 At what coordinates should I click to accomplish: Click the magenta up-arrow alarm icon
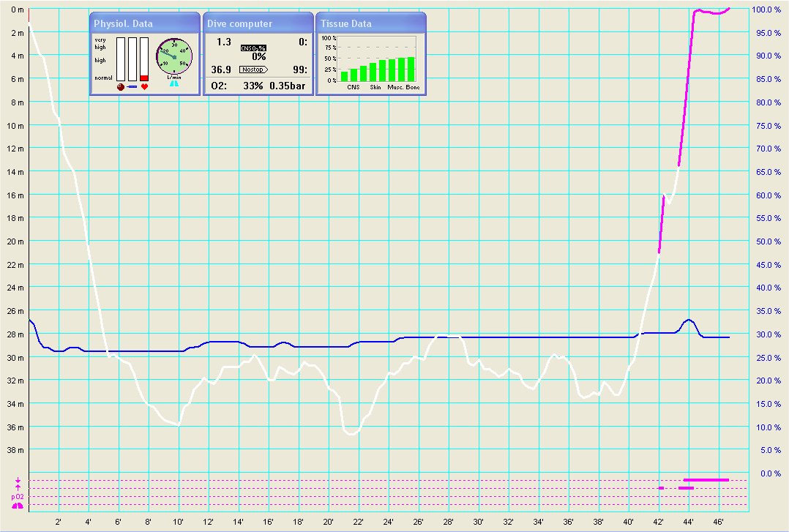[18, 487]
